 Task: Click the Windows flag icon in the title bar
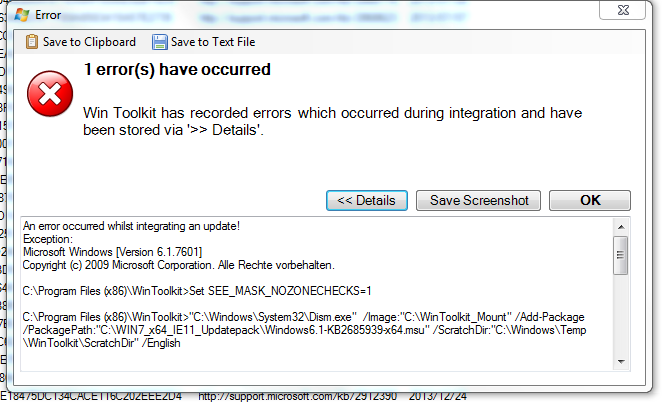(x=22, y=15)
